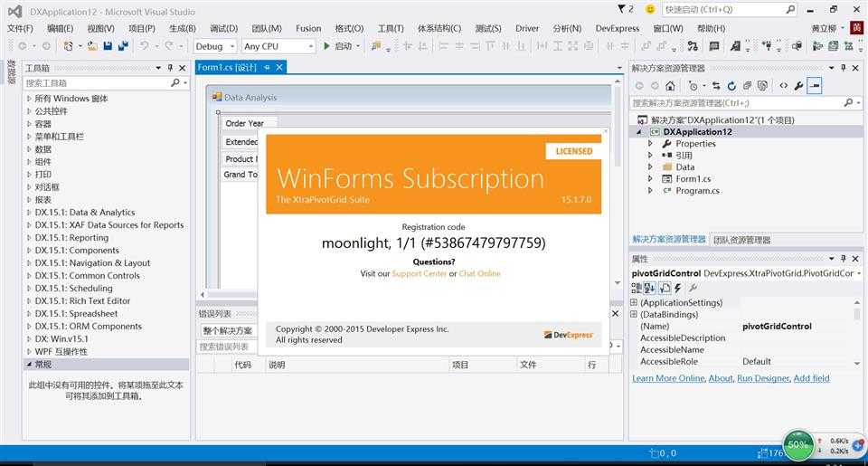This screenshot has height=466, width=868.
Task: Click the About link in Properties panel
Action: click(x=721, y=378)
